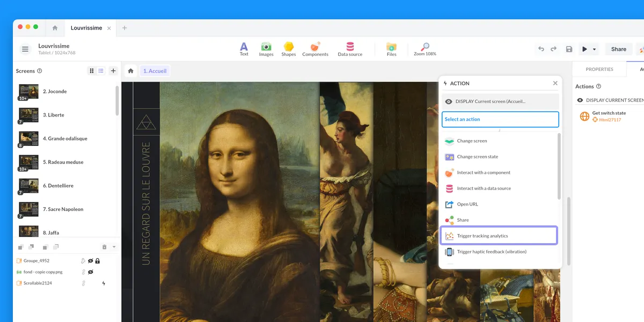This screenshot has height=322, width=644.
Task: Undo the last change
Action: point(541,49)
